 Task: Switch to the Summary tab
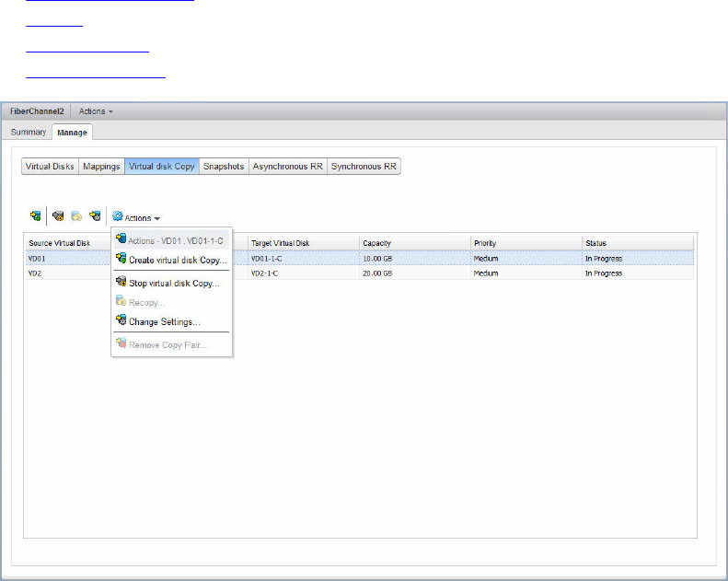(x=29, y=133)
